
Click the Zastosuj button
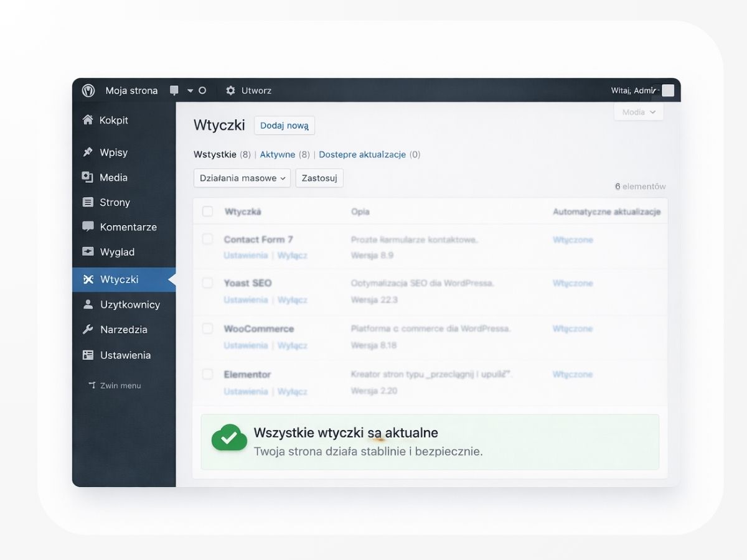pyautogui.click(x=319, y=178)
